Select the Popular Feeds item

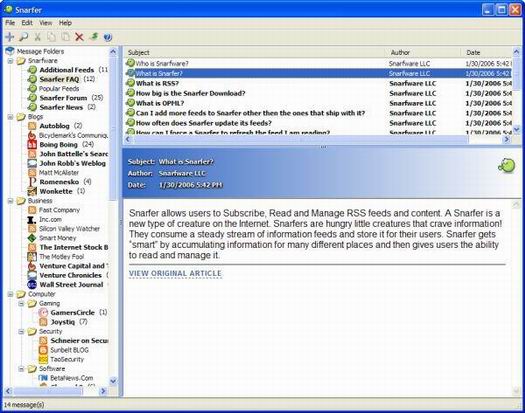point(59,88)
